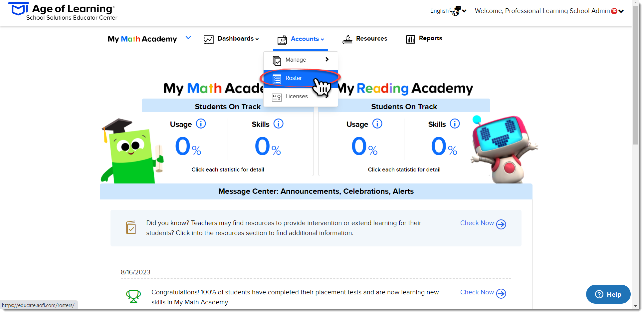
Task: Click Check Now for the resources tip
Action: point(477,223)
